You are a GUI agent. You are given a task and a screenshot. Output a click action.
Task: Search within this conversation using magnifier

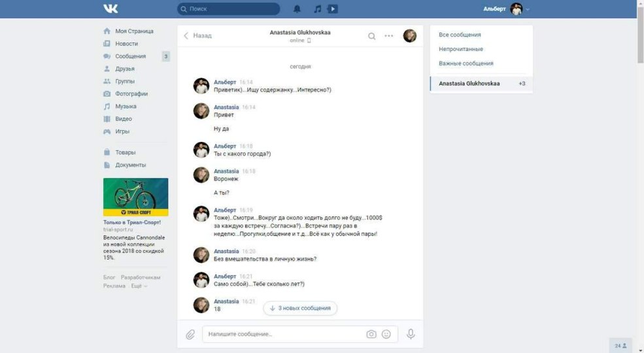371,36
